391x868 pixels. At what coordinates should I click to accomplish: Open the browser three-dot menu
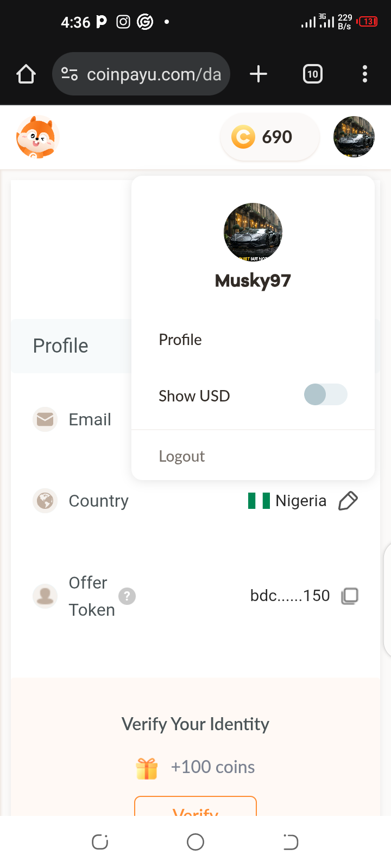(365, 74)
